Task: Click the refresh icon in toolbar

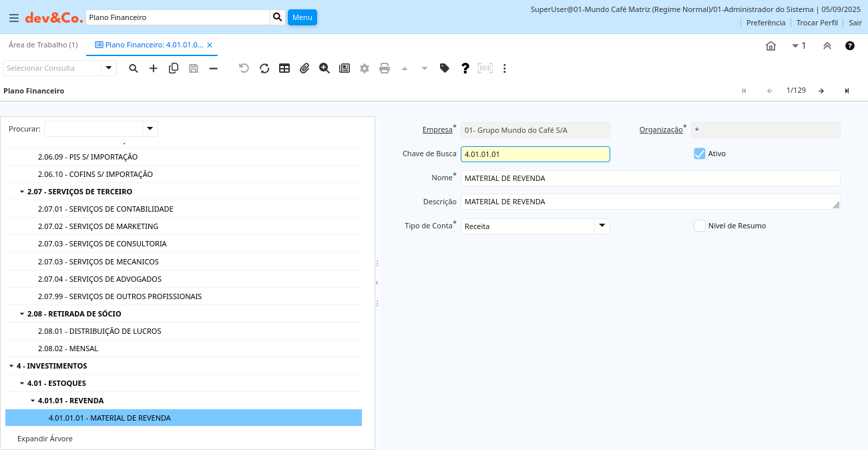Action: click(x=264, y=68)
